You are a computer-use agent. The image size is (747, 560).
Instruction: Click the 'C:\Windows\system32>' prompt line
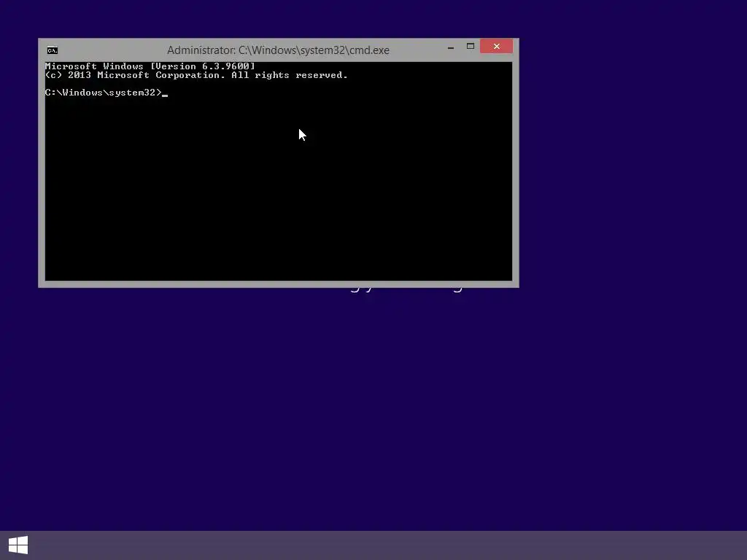coord(104,93)
